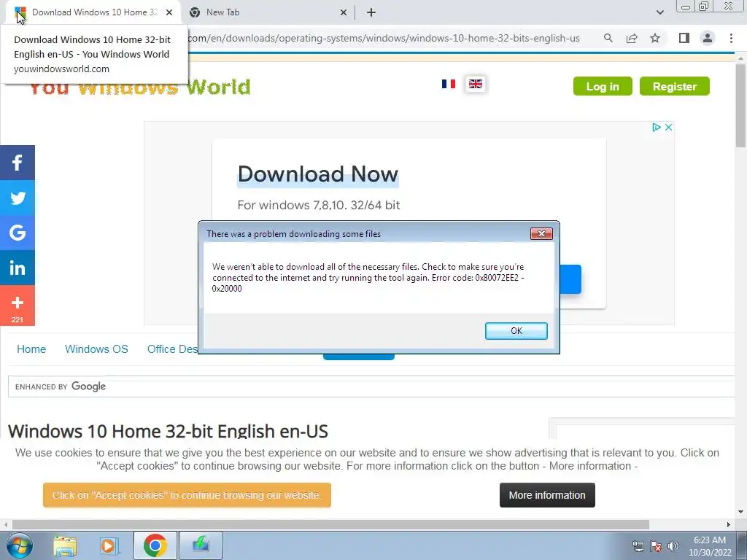This screenshot has width=747, height=560.
Task: Click the address bar URL text
Action: (384, 38)
